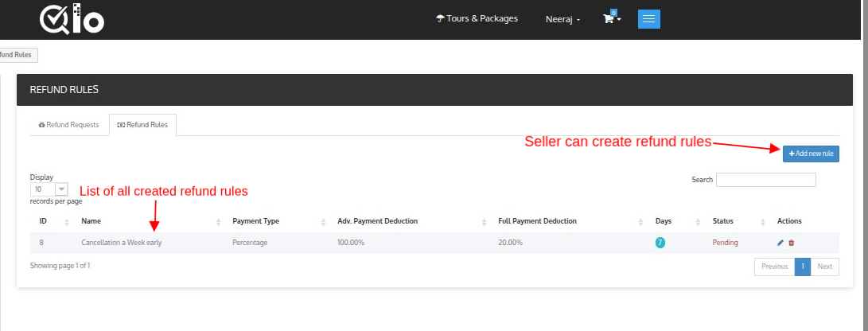Click the Status column header
The width and height of the screenshot is (868, 331).
pos(722,221)
